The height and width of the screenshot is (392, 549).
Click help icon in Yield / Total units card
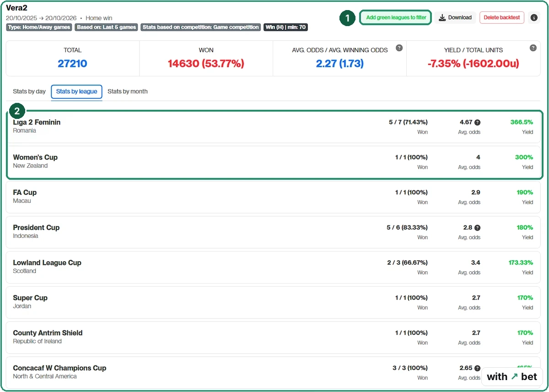[x=533, y=48]
